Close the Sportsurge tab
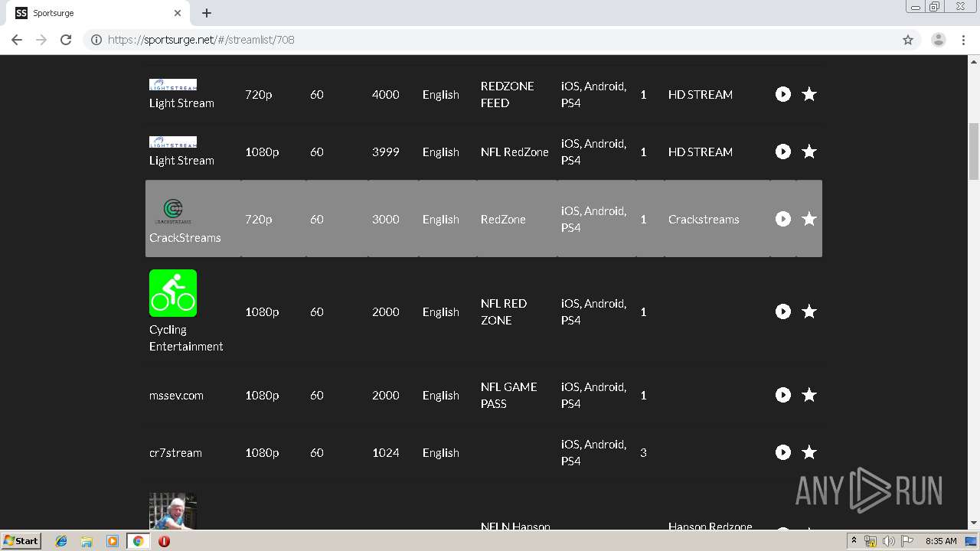Image resolution: width=980 pixels, height=551 pixels. [178, 13]
